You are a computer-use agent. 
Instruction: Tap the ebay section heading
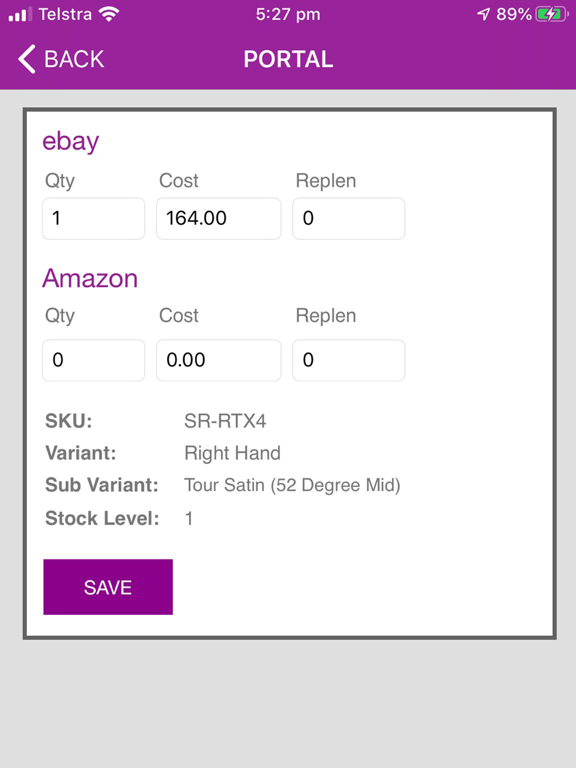pyautogui.click(x=71, y=142)
